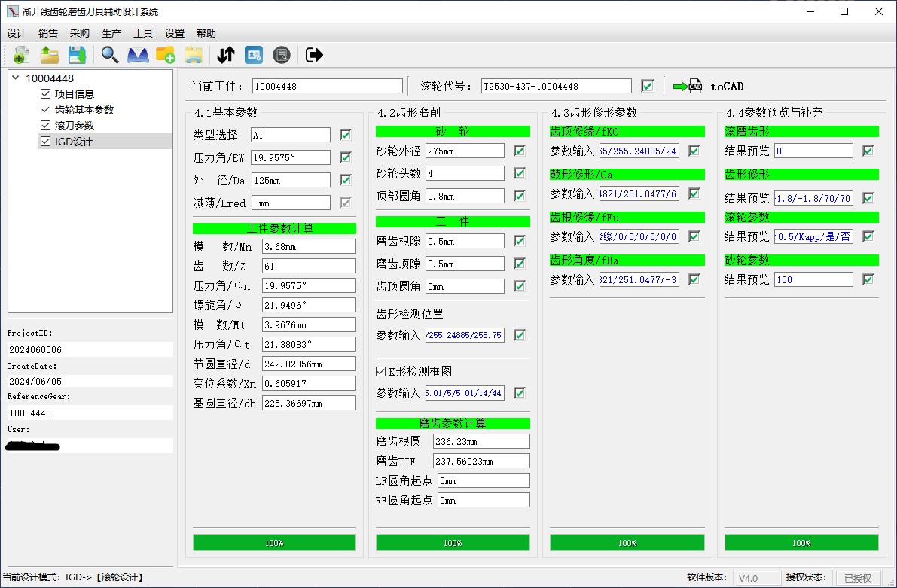Viewport: 897px width, 588px height.
Task: Click the new document icon with green plus
Action: point(21,55)
